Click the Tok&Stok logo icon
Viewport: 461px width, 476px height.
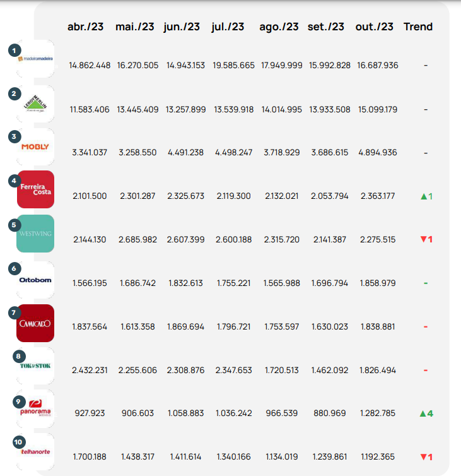coord(35,366)
